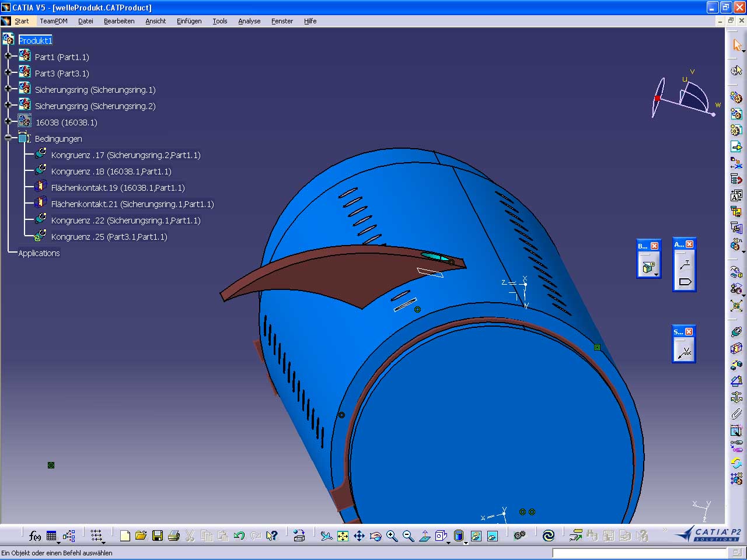Open the TeamPDM menu
Viewport: 747px width, 560px height.
click(x=54, y=21)
